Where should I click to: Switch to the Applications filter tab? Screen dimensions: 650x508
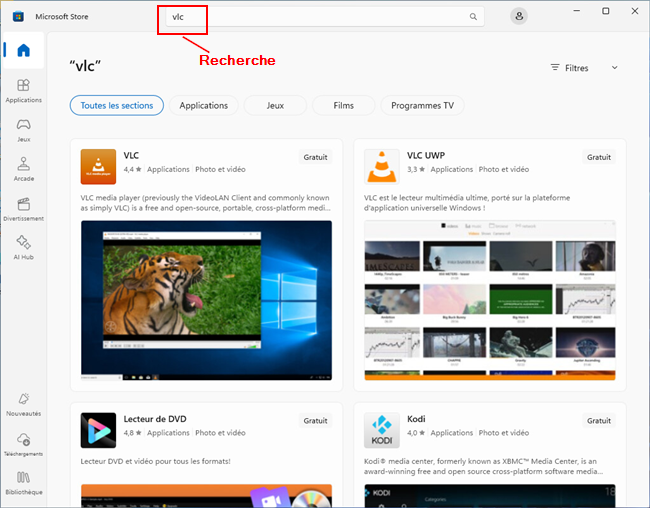[x=204, y=105]
